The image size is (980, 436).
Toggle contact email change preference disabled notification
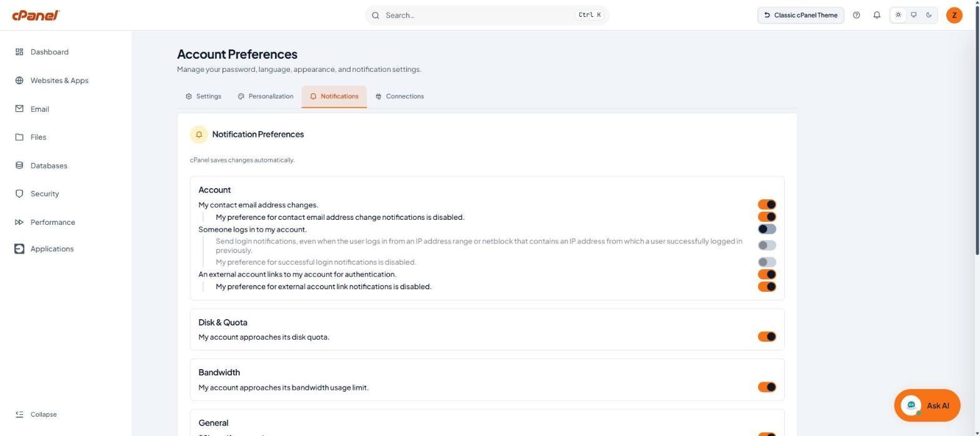pos(767,217)
